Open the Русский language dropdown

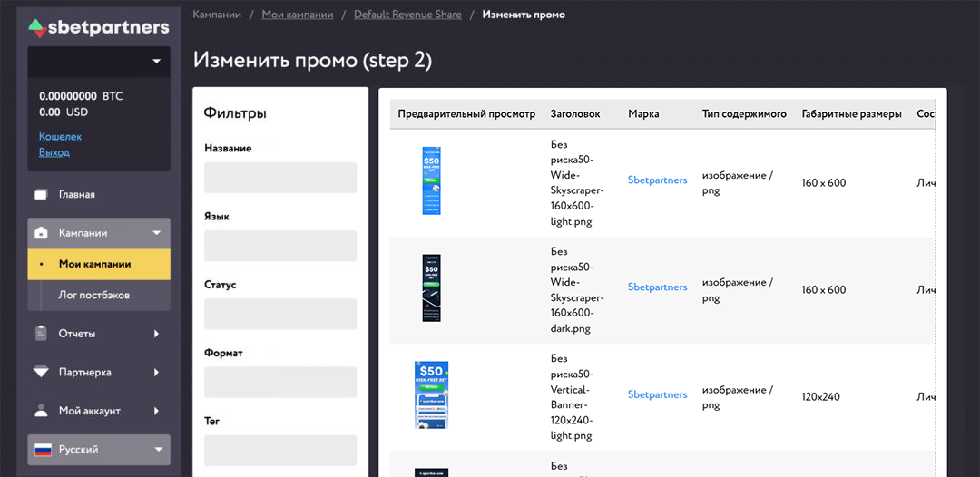[99, 450]
